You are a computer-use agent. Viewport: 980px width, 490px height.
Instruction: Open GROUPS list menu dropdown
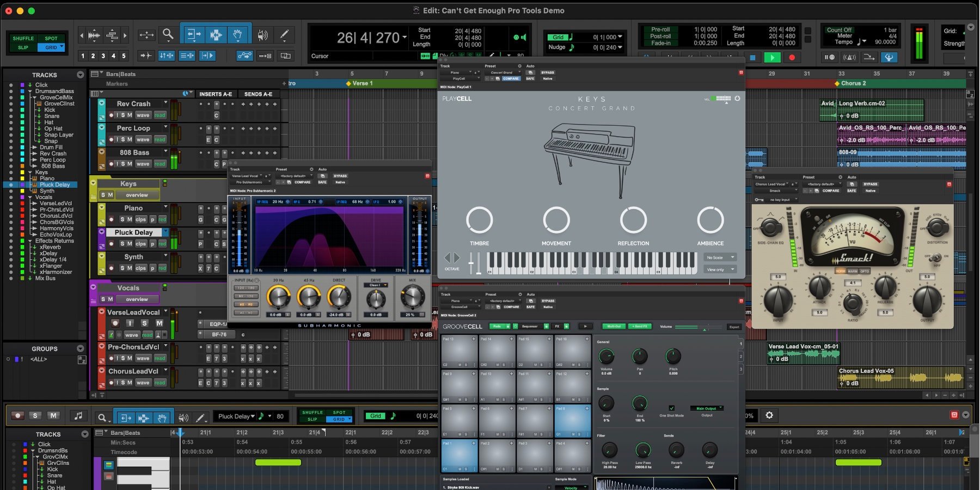(x=81, y=349)
